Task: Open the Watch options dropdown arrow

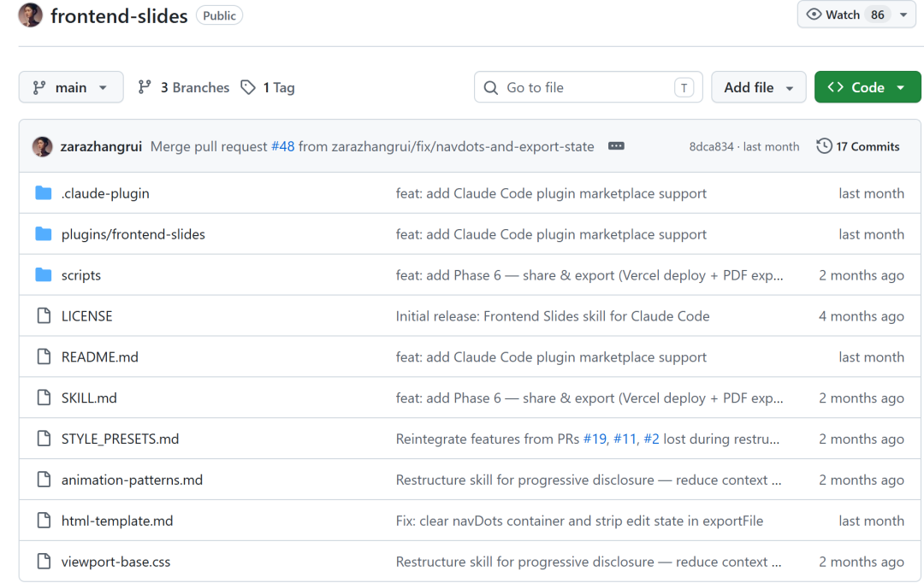Action: pos(903,15)
